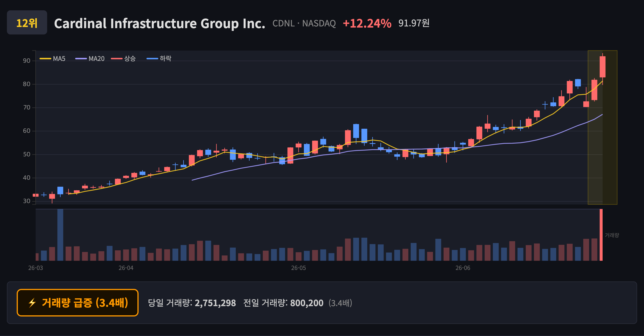Click the 91.97원 price value
Screen dimensions: 644x336
click(414, 23)
